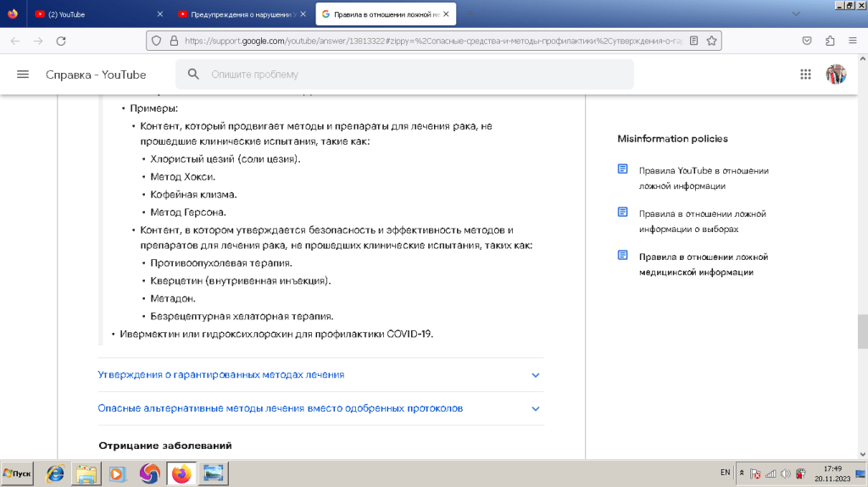The height and width of the screenshot is (487, 868).
Task: Open the Google account profile avatar
Action: [836, 75]
